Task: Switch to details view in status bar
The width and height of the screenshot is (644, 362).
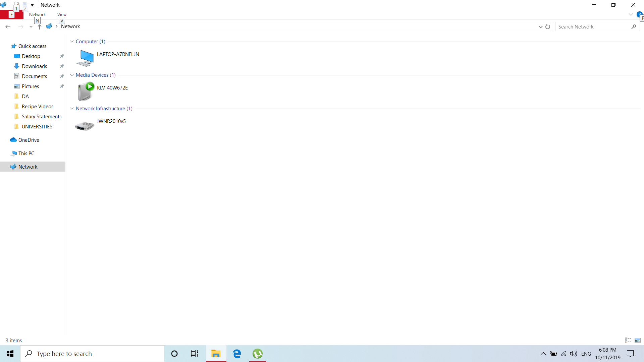Action: pos(628,340)
